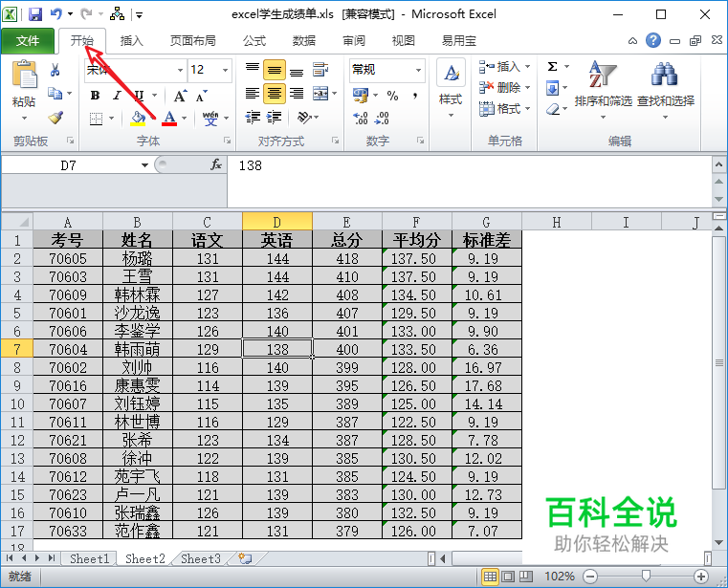Open the font color dropdown arrow
The image size is (728, 588).
[185, 118]
